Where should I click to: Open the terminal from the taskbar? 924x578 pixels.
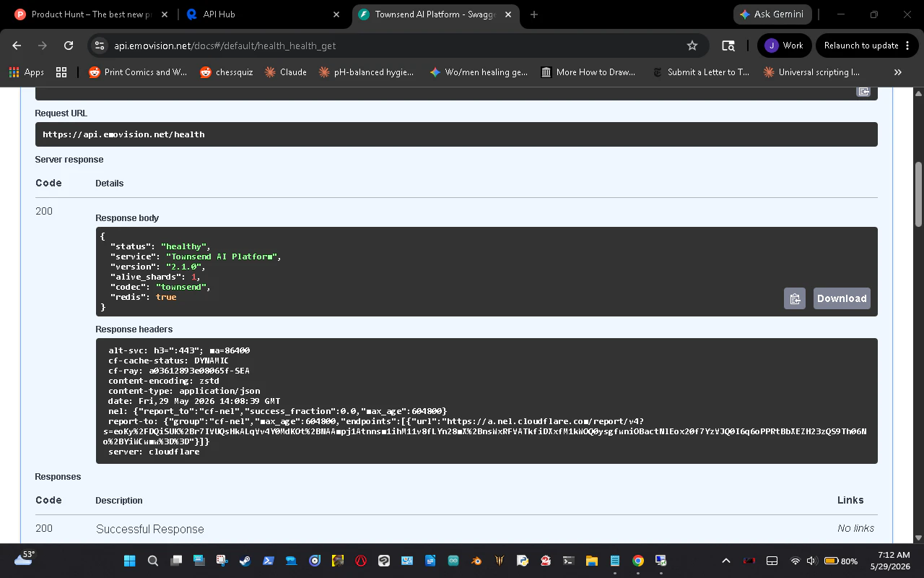pos(569,561)
